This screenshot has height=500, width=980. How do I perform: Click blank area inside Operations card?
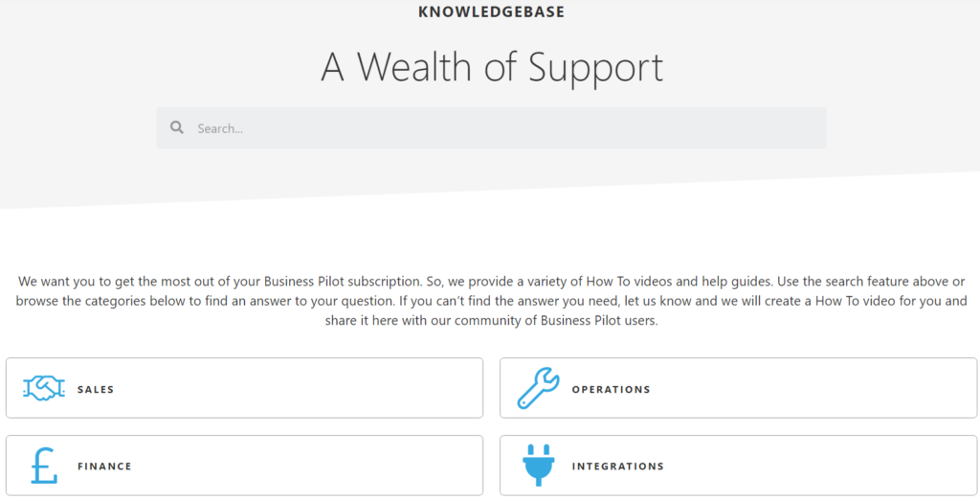pyautogui.click(x=813, y=388)
